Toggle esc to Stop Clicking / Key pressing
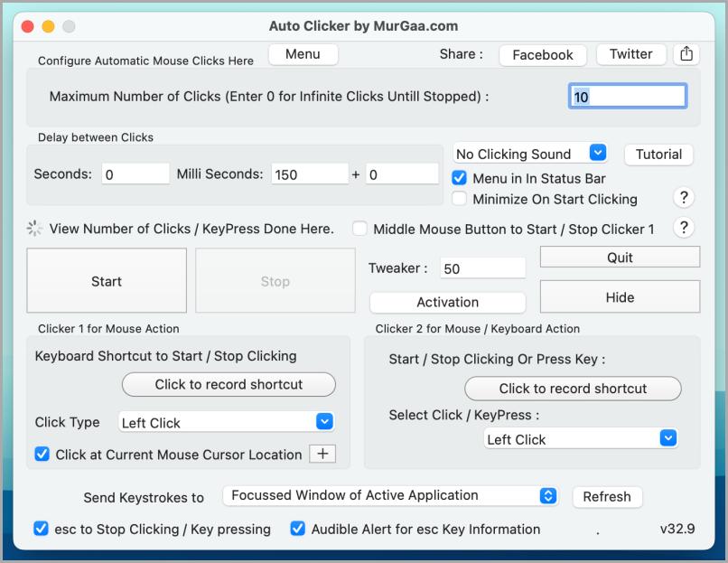The width and height of the screenshot is (728, 563). coord(41,528)
